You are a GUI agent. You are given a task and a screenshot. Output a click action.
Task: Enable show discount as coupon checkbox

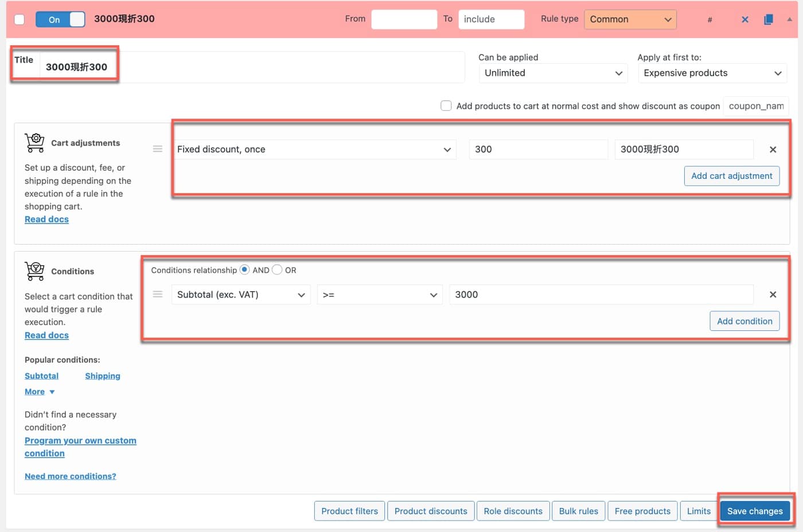[x=446, y=106]
